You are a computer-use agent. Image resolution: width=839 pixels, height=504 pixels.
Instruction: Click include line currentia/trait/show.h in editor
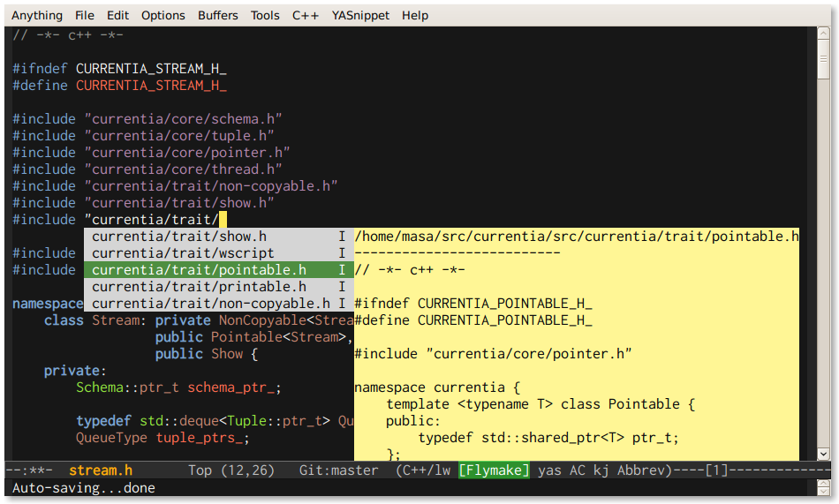[143, 203]
